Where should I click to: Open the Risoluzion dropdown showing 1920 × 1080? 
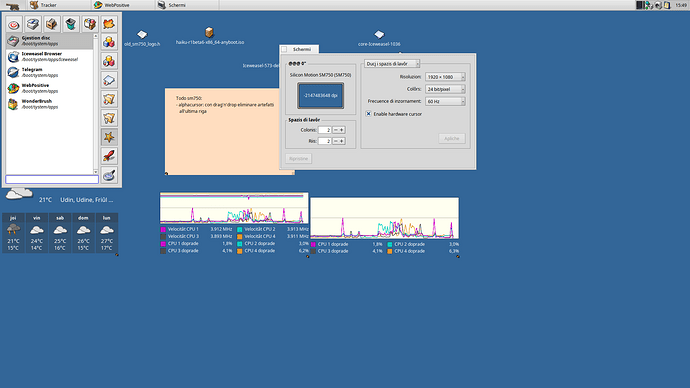445,77
